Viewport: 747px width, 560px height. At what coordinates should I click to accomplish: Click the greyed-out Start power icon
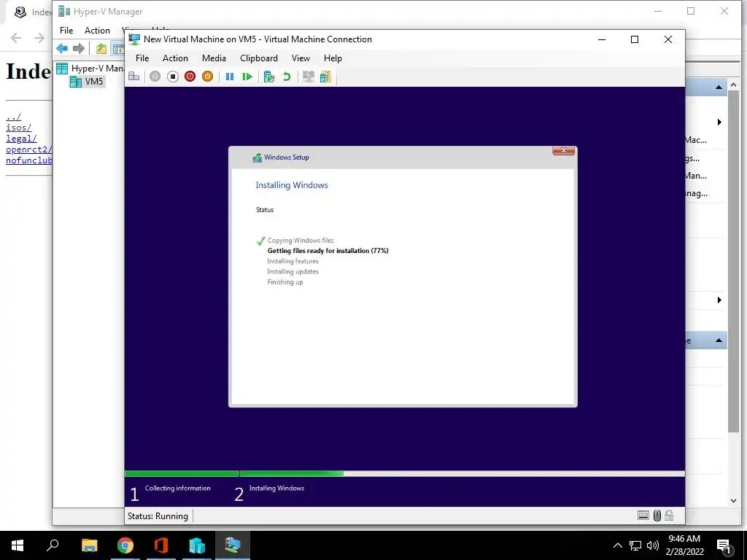(155, 77)
